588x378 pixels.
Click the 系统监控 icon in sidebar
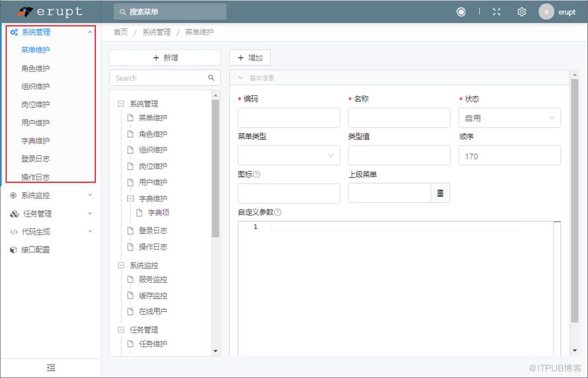[13, 196]
